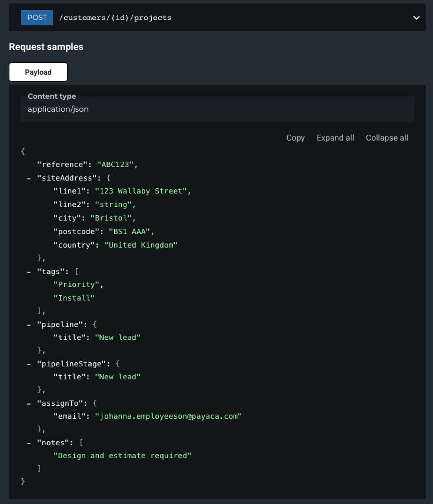Click the /customers/{id}/projects endpoint path
This screenshot has height=504, width=433.
click(115, 18)
